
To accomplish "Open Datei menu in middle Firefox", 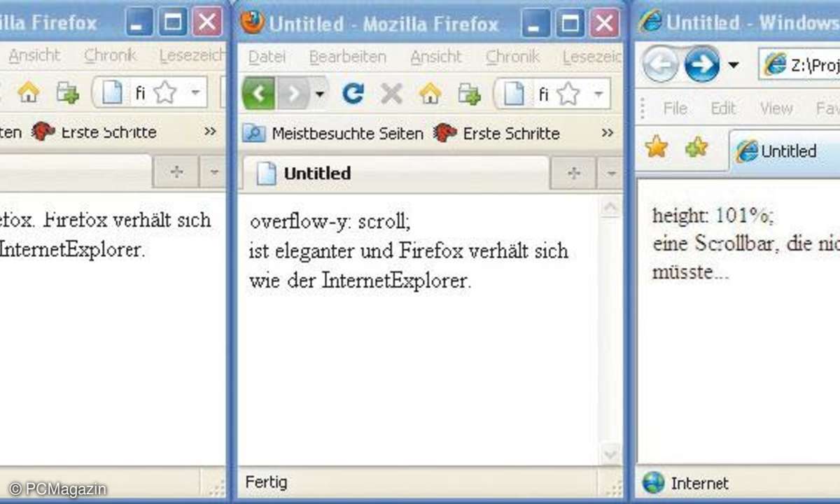I will [267, 56].
